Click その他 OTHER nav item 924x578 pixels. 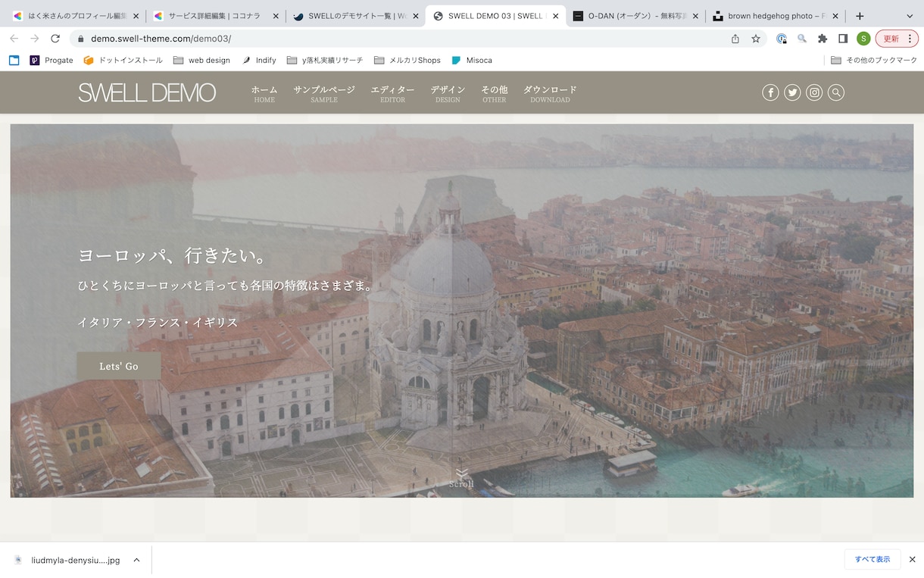click(495, 94)
